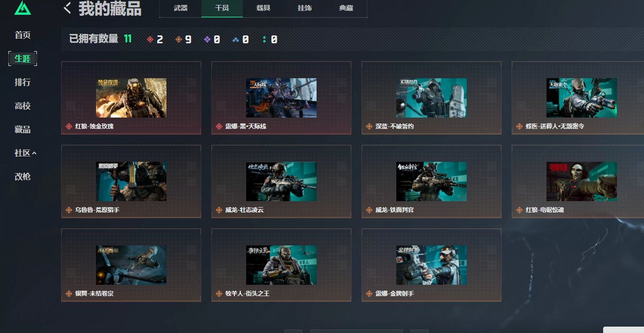
Task: Click the label 威龙-壮志凌云
Action: [244, 210]
